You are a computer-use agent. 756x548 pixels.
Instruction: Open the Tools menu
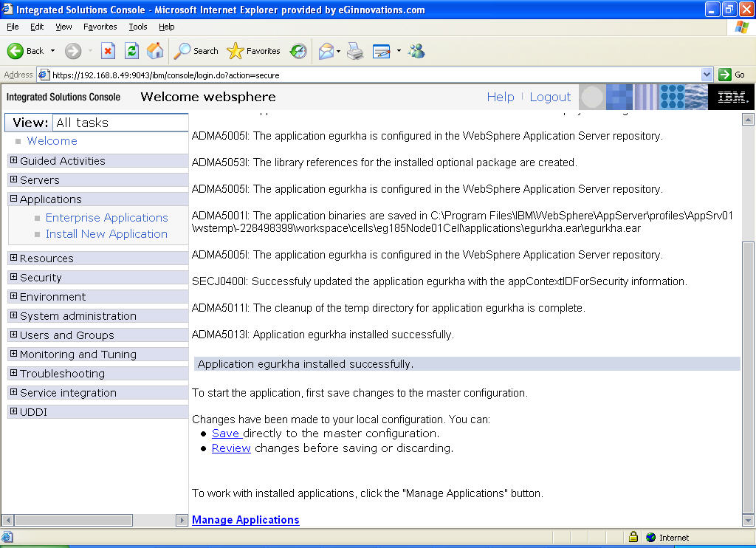(138, 27)
